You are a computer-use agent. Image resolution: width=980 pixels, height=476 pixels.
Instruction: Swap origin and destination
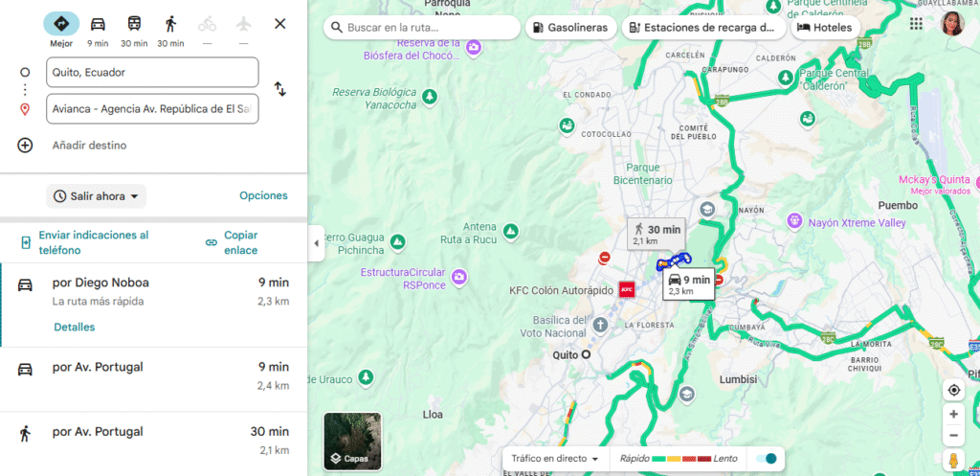point(280,89)
